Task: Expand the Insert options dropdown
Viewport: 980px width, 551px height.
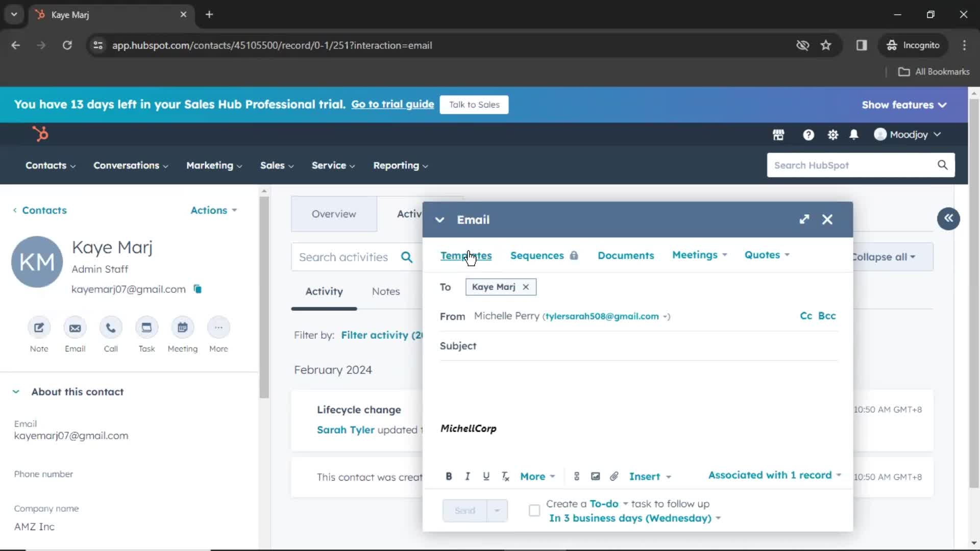Action: 649,477
